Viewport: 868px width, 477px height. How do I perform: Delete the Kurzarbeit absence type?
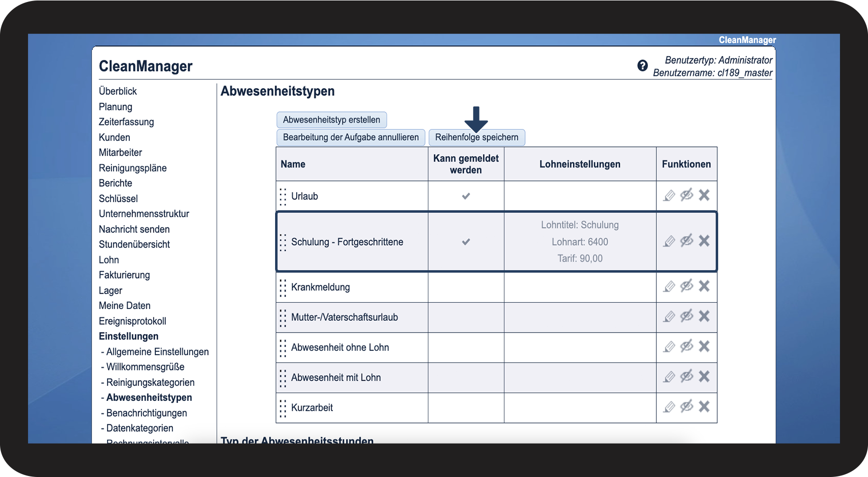704,406
